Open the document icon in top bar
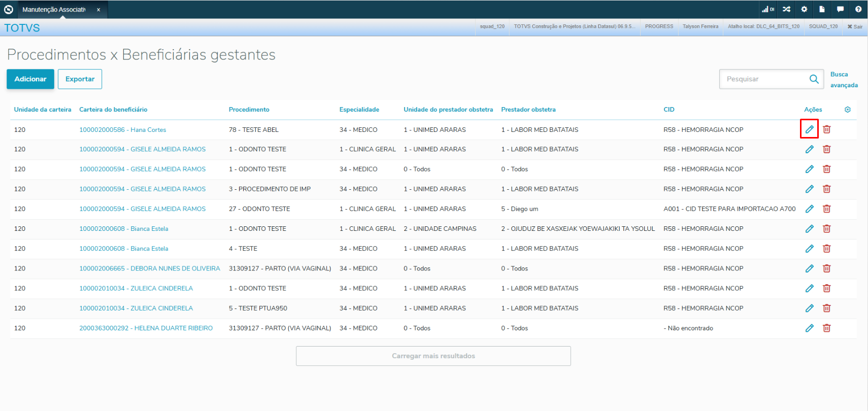868x411 pixels. point(822,9)
